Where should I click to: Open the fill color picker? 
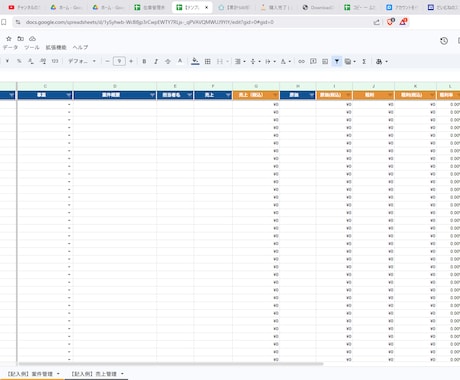pyautogui.click(x=195, y=61)
